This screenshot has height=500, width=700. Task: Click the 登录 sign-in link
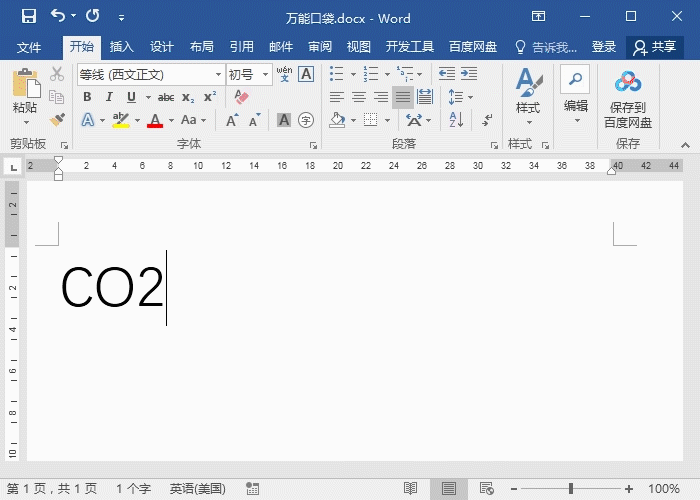tap(603, 47)
